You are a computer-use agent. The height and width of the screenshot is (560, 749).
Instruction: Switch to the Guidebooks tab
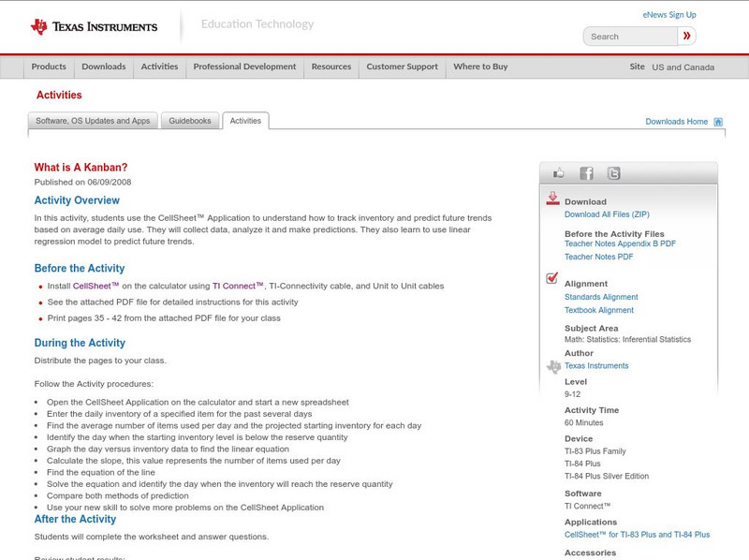pos(190,121)
